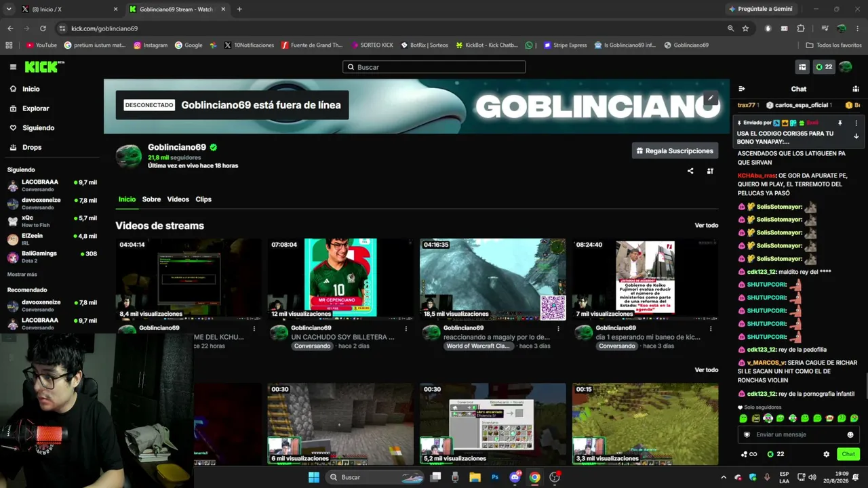Open options menu for the 8,4 mil visualizaciones video

(x=254, y=328)
